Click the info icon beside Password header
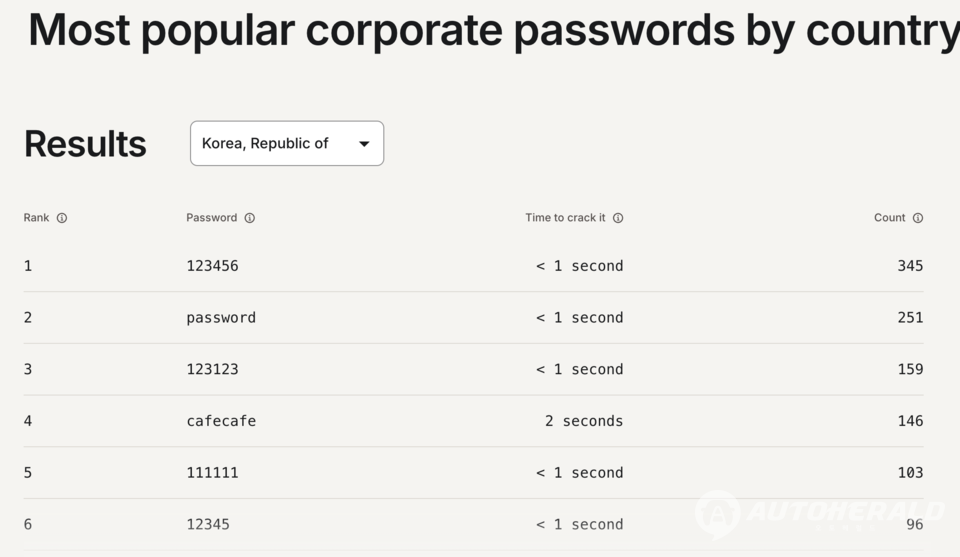This screenshot has height=557, width=960. pyautogui.click(x=250, y=218)
